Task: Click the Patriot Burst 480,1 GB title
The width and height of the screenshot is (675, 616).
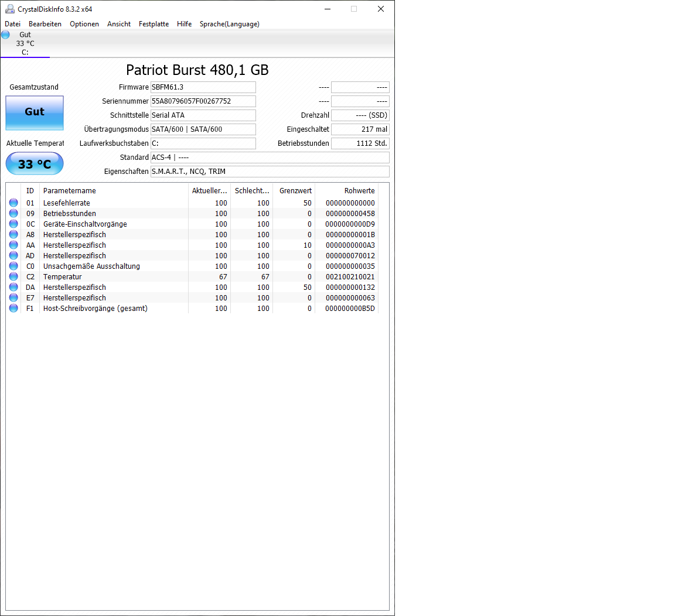Action: tap(197, 70)
